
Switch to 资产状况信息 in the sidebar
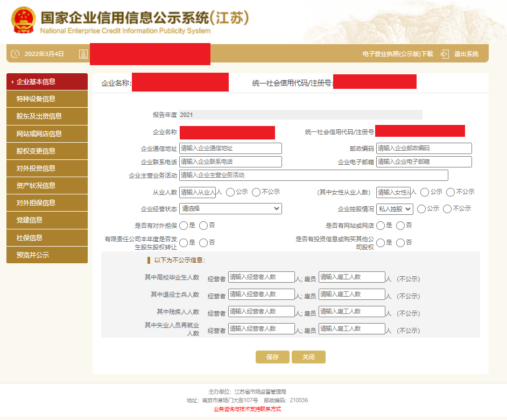[47, 186]
